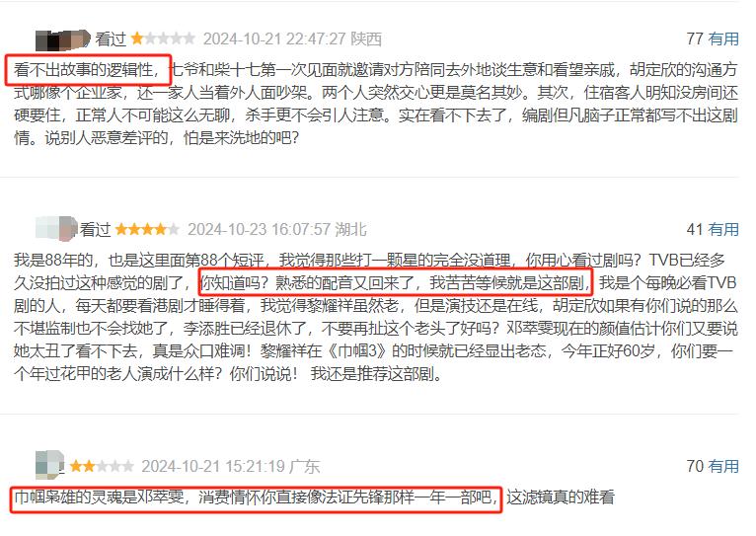The width and height of the screenshot is (756, 536).
Task: Click highlighted text 巾帼枭雄的灵魂是邓萃雯
Action: point(99,497)
